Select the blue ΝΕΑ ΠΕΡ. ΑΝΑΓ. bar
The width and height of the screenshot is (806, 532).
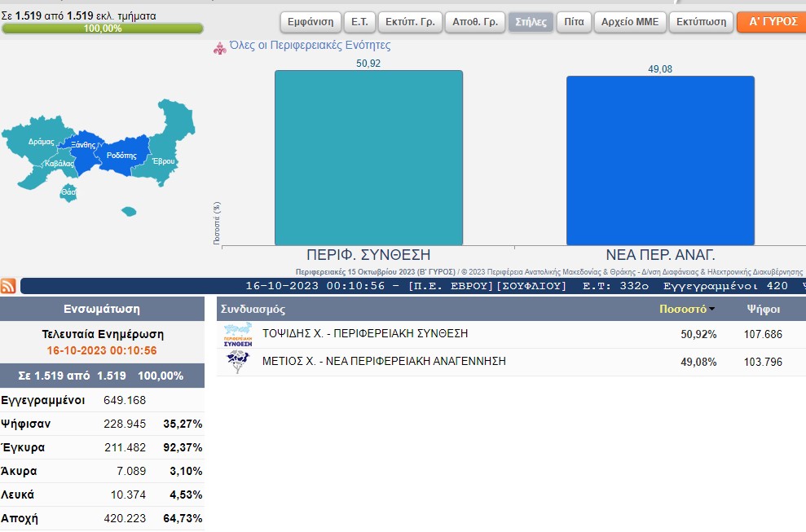coord(660,160)
